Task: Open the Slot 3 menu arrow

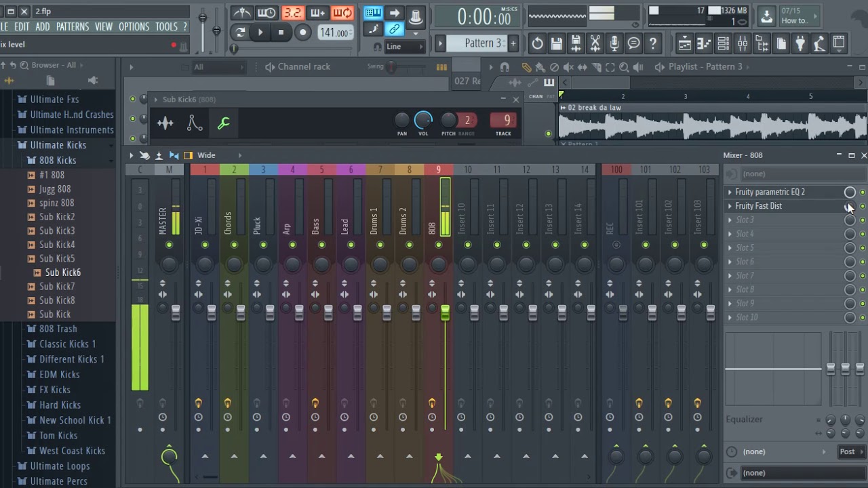Action: pos(730,220)
